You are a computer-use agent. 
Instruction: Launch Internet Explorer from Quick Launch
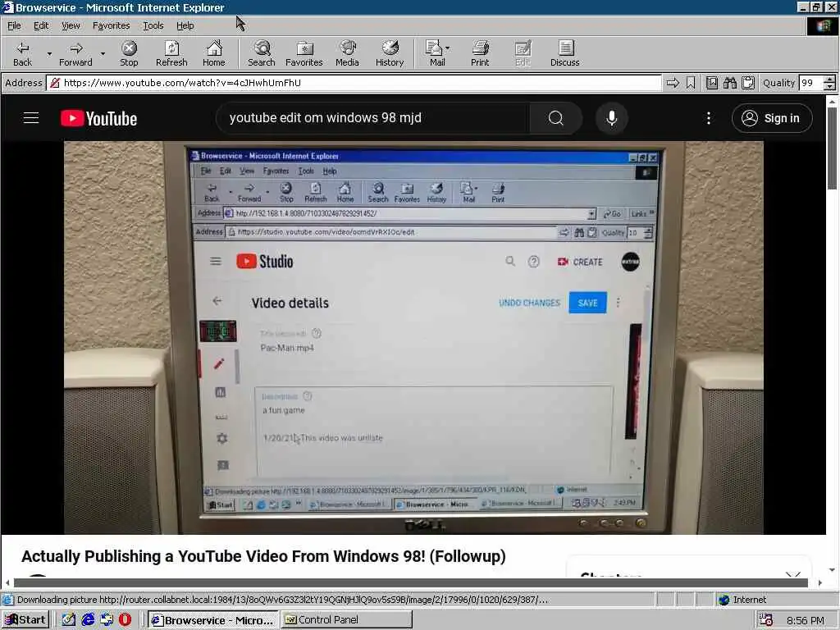click(x=88, y=620)
